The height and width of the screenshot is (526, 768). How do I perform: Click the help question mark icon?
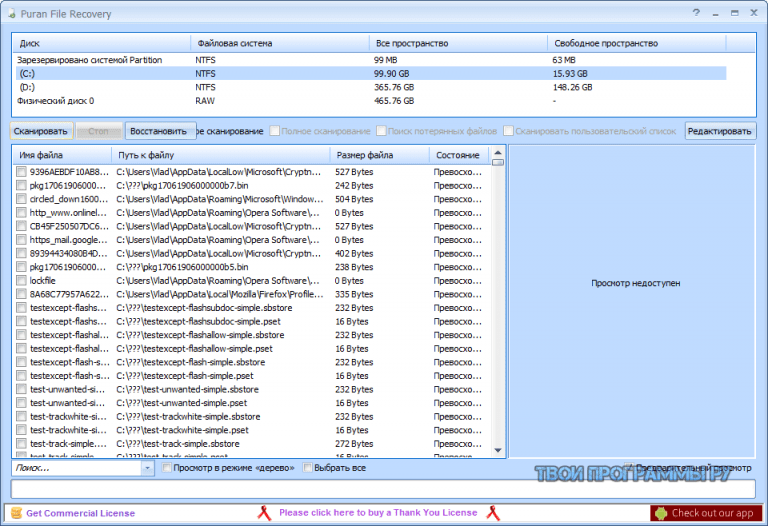click(697, 13)
